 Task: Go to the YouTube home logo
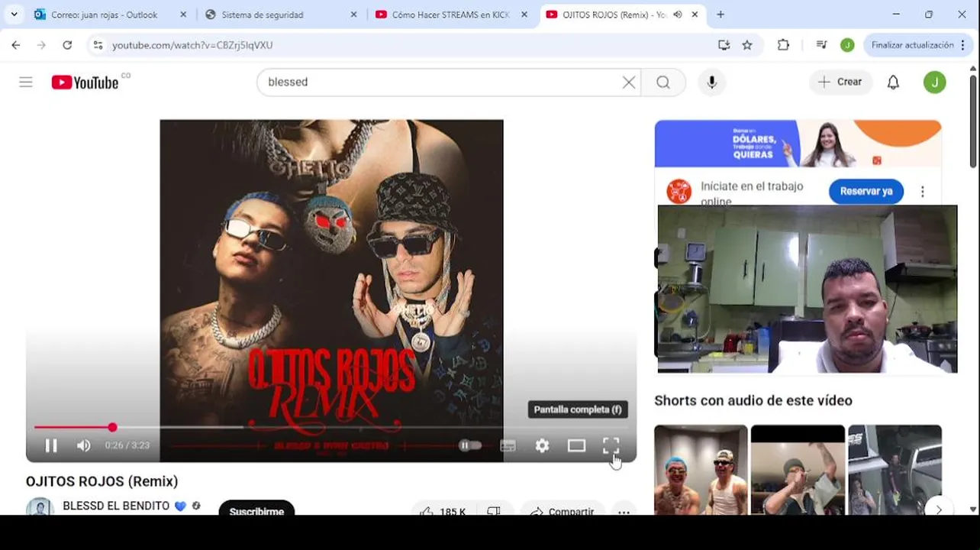[85, 82]
